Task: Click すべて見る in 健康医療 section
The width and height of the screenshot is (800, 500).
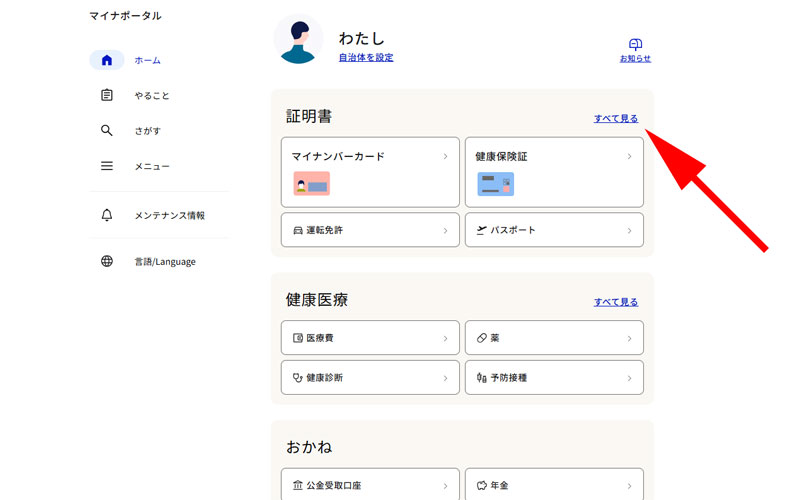Action: tap(616, 302)
